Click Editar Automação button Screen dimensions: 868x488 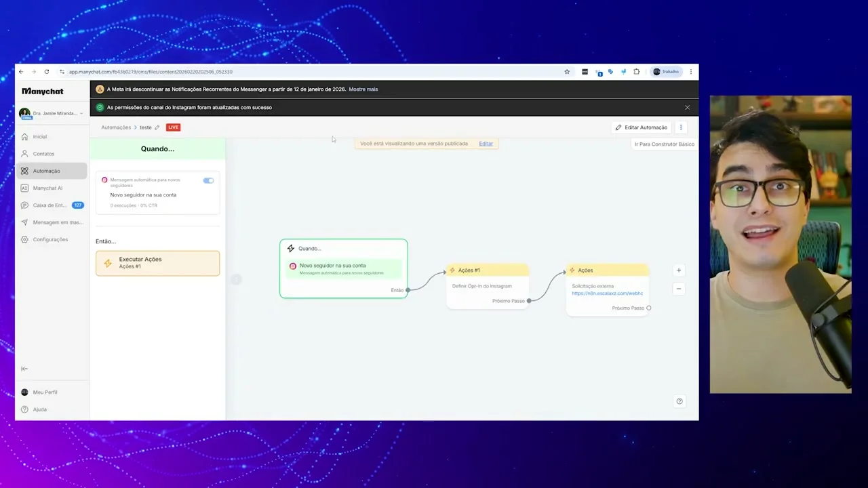click(641, 127)
